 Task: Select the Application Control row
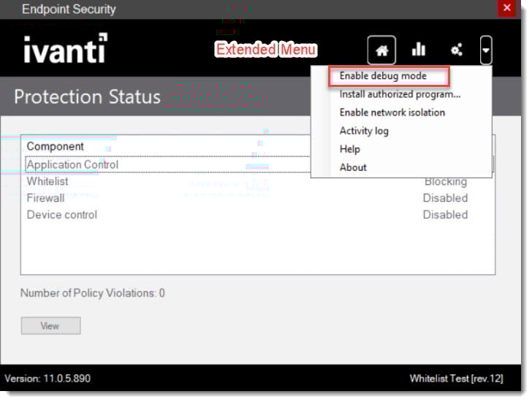point(72,164)
